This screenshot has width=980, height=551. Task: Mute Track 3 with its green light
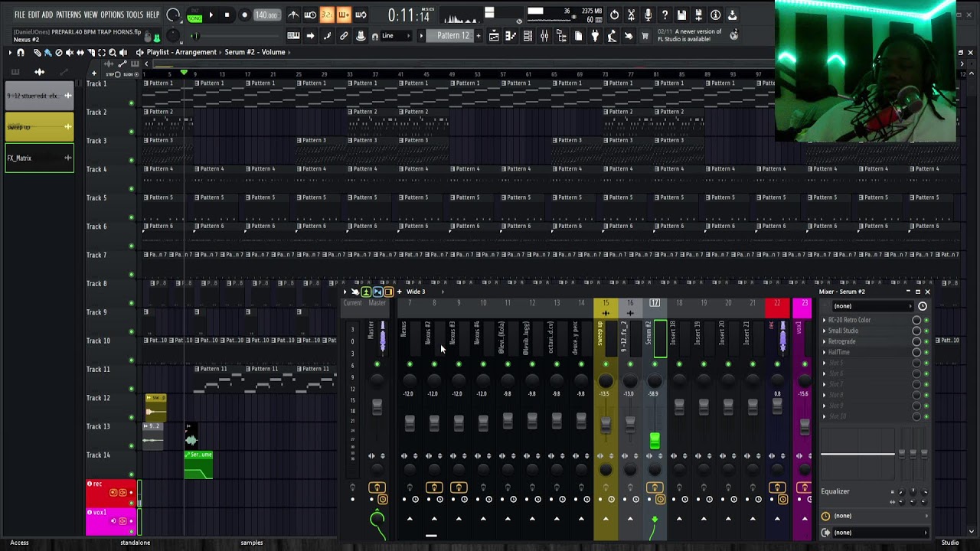click(131, 160)
